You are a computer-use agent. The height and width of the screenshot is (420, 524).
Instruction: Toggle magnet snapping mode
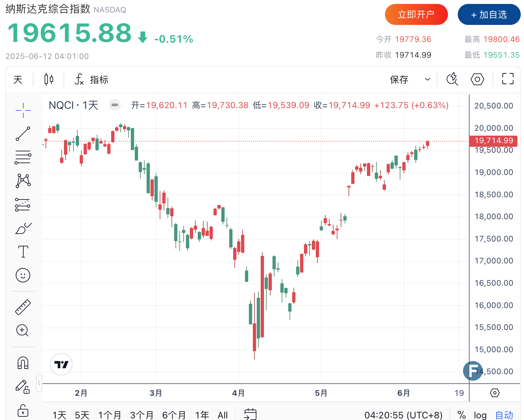(23, 363)
